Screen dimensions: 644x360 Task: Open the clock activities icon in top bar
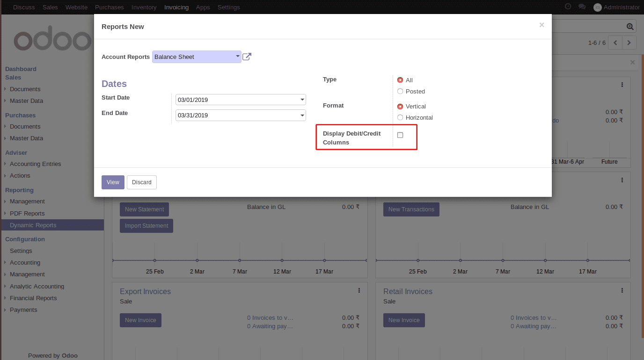pos(568,7)
